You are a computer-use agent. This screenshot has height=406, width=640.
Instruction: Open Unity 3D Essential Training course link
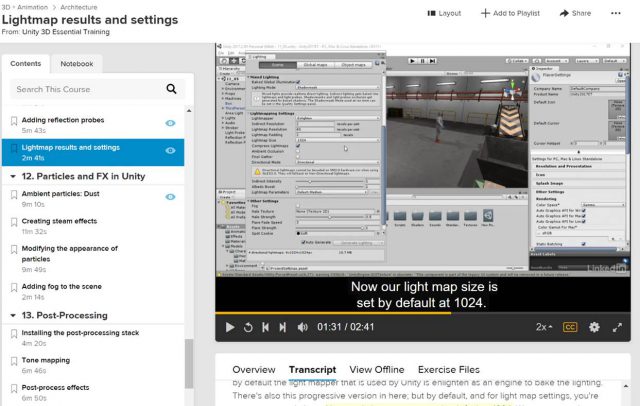[x=66, y=32]
